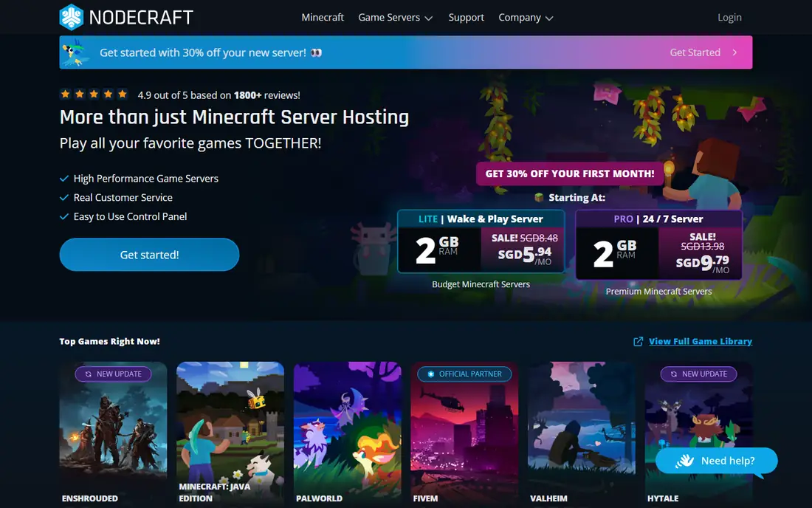The width and height of the screenshot is (812, 508).
Task: Open the Enshrouded game card
Action: point(113,434)
